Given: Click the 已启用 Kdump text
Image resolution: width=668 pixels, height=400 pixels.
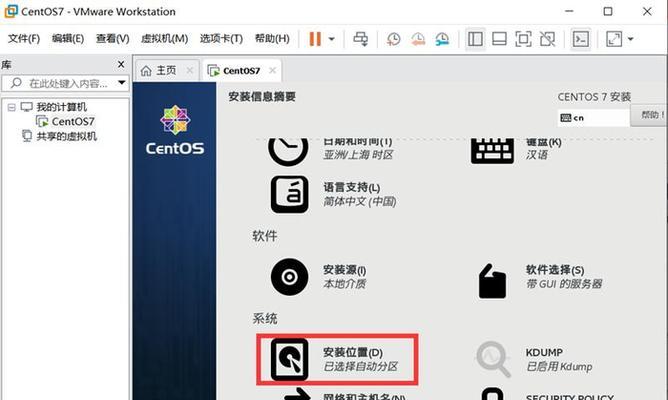Looking at the screenshot, I should click(x=559, y=367).
